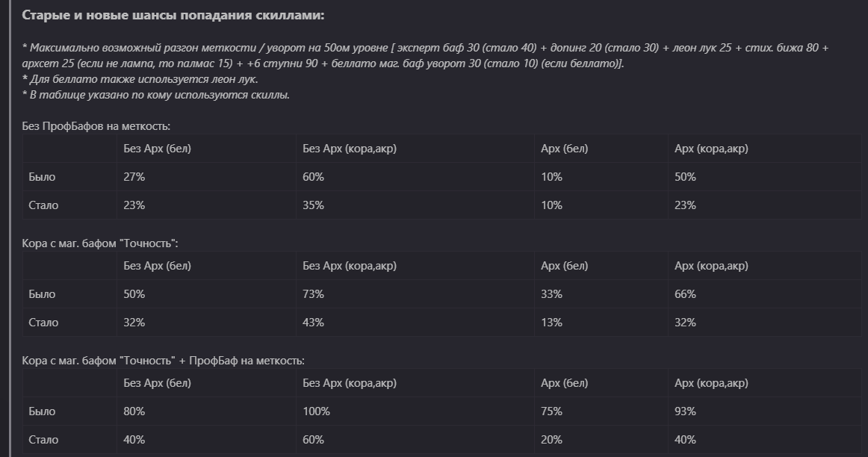Click the 93% cell in third table
The width and height of the screenshot is (868, 457).
(764, 411)
